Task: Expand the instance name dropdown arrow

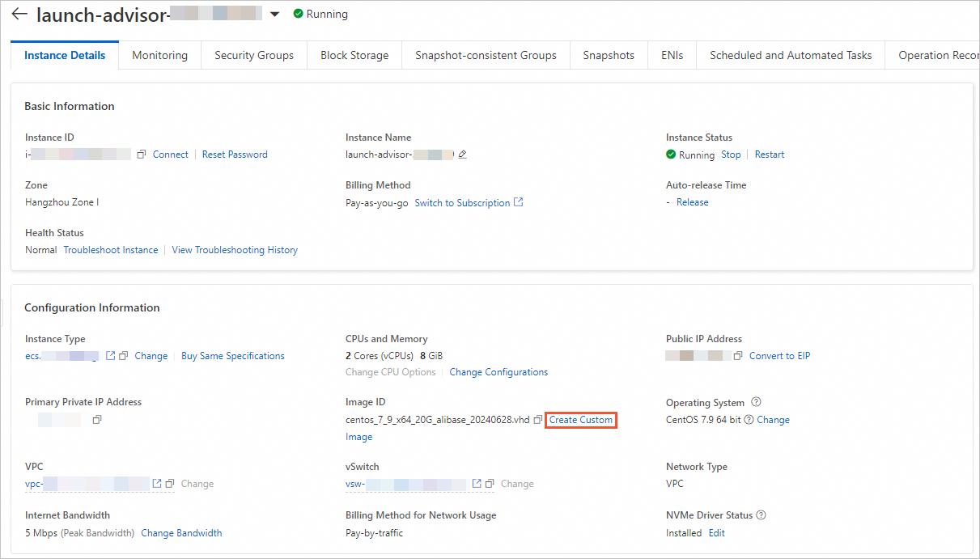Action: click(274, 15)
